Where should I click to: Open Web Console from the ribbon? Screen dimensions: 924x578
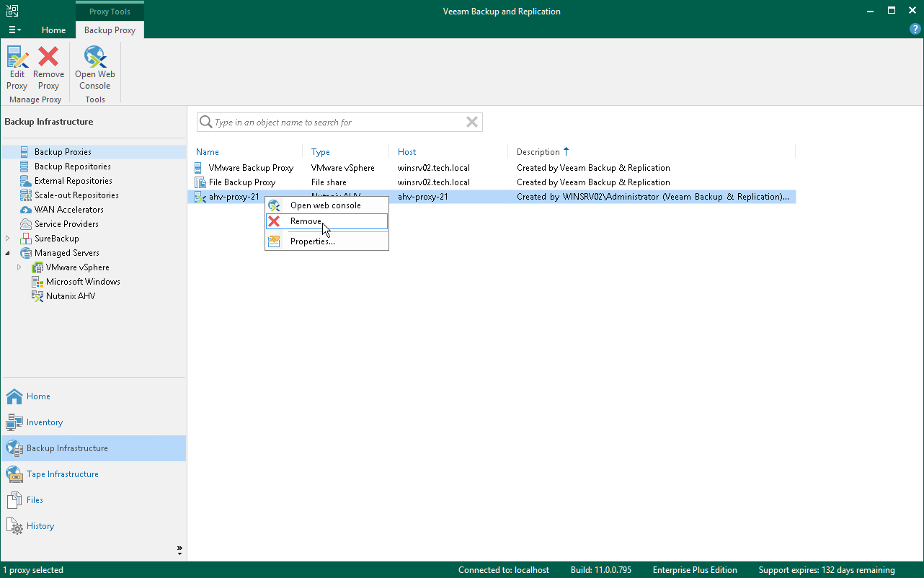pos(95,68)
